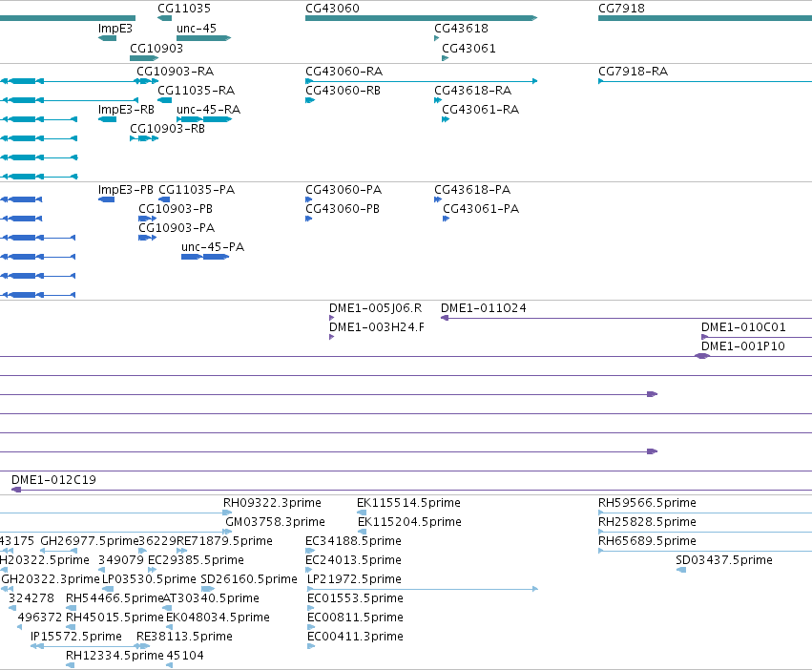Click EST SD26160.5prime
Image resolution: width=812 pixels, height=670 pixels.
249,580
